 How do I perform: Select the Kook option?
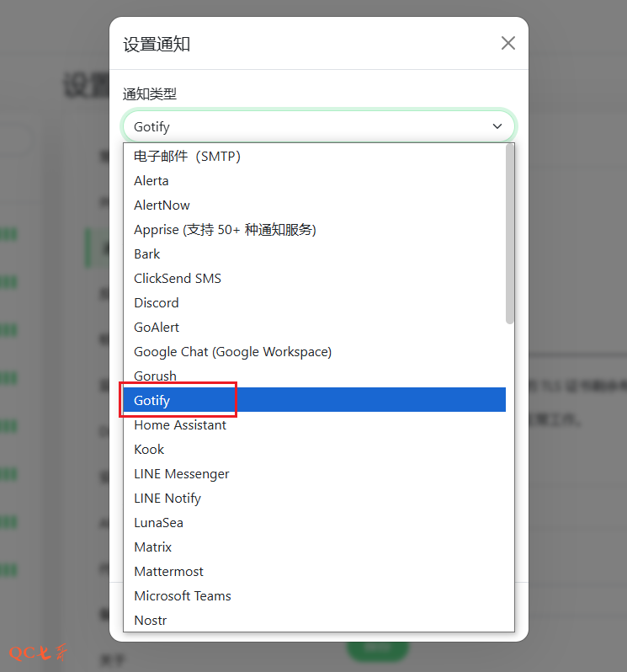pos(149,449)
